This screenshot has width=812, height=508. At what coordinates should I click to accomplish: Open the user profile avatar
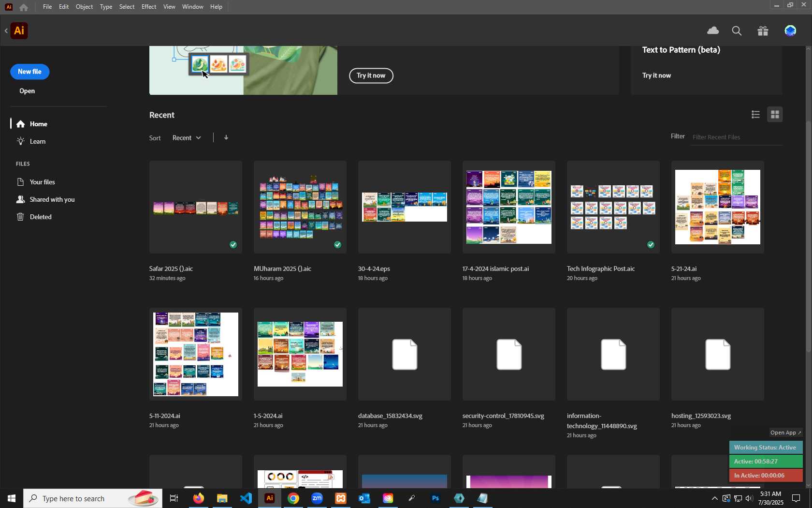pos(790,31)
